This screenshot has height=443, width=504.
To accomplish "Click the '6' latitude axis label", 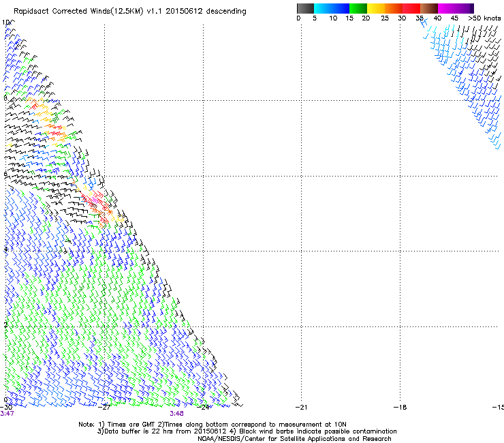I will point(5,174).
